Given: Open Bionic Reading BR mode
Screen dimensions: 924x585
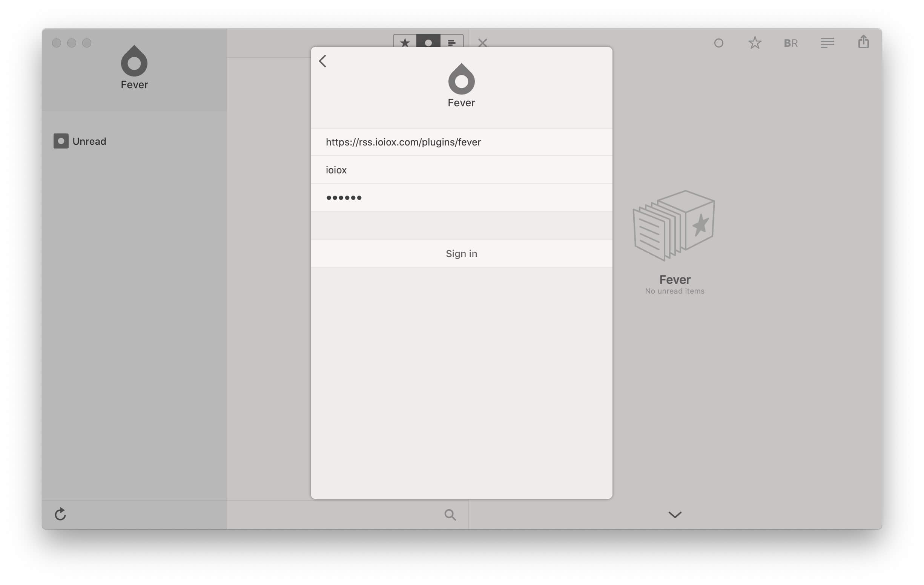Looking at the screenshot, I should pos(791,43).
